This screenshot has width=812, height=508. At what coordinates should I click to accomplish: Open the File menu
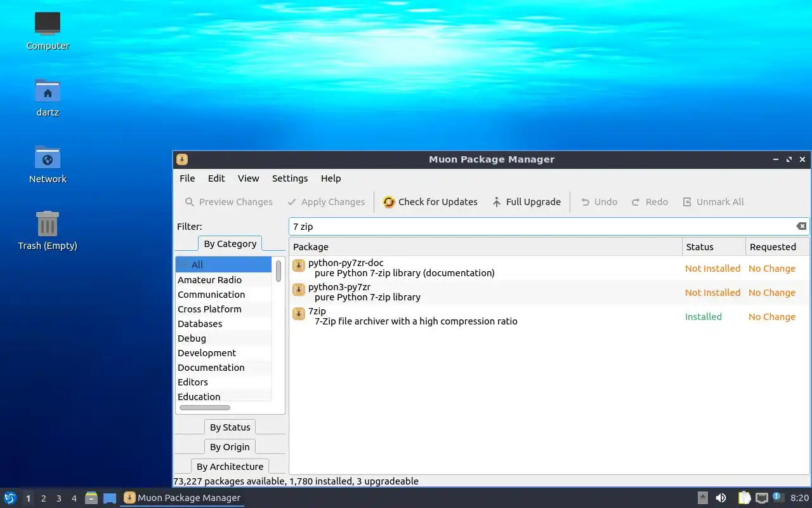(x=187, y=178)
